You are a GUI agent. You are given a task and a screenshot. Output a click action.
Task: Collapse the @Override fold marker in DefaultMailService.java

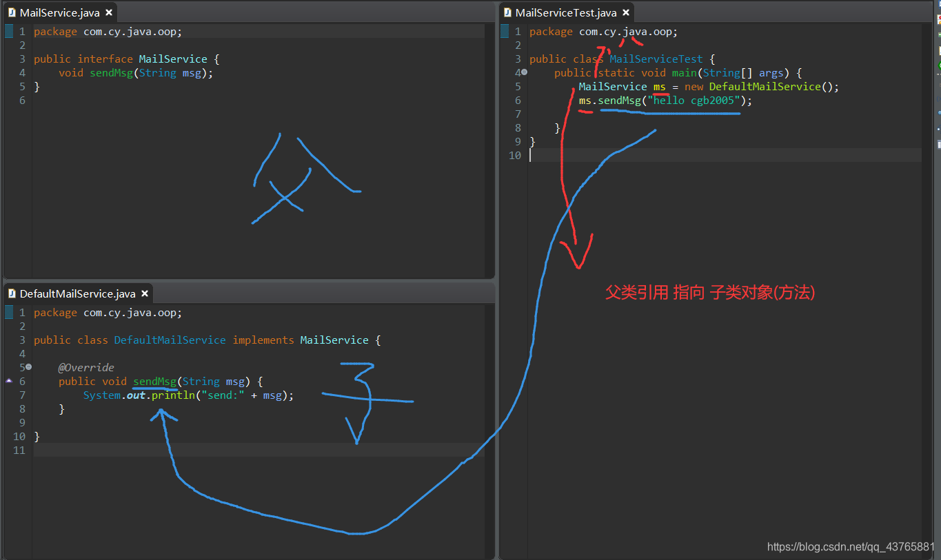coord(28,367)
